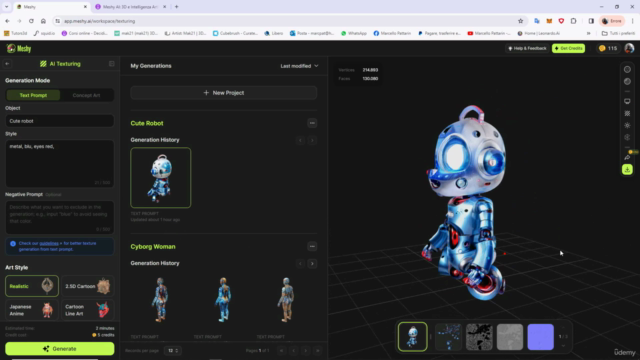Download the model with the green download button

[x=627, y=169]
